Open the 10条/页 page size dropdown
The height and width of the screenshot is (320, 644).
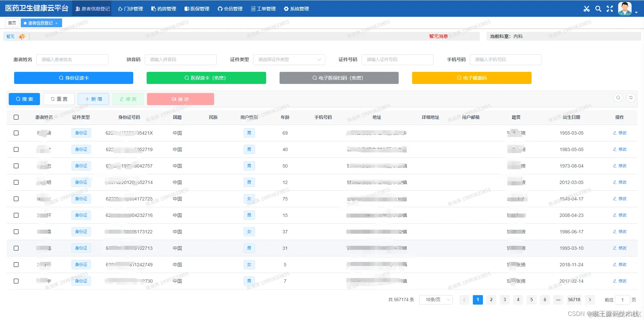[436, 300]
